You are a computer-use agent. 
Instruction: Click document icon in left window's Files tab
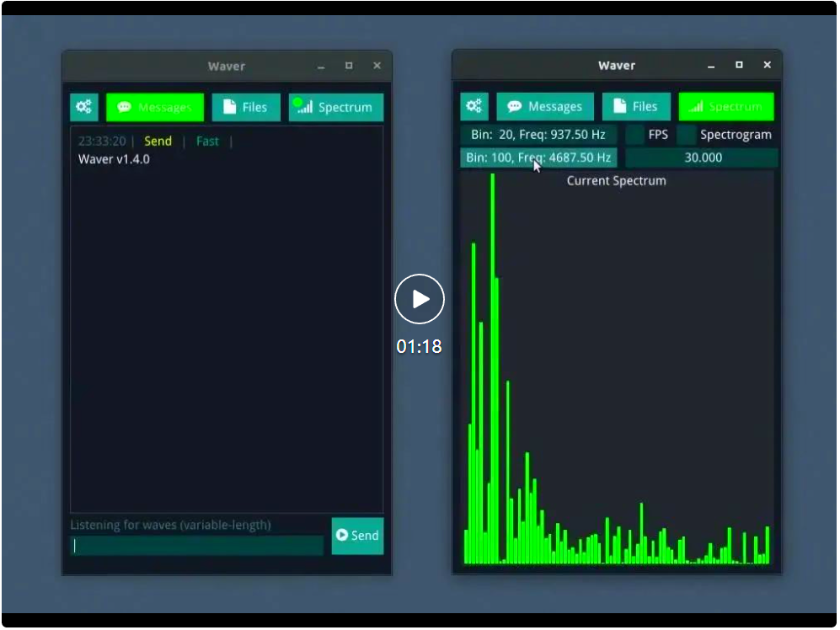coord(228,107)
